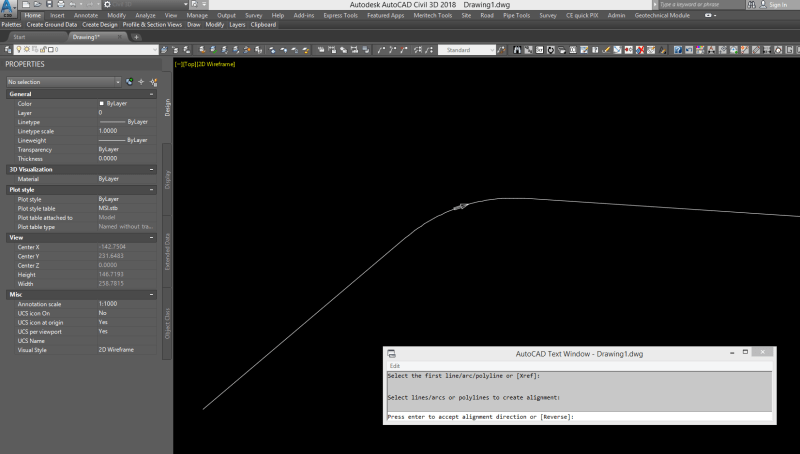Click the Lineweight ByLayer value

pyautogui.click(x=127, y=140)
